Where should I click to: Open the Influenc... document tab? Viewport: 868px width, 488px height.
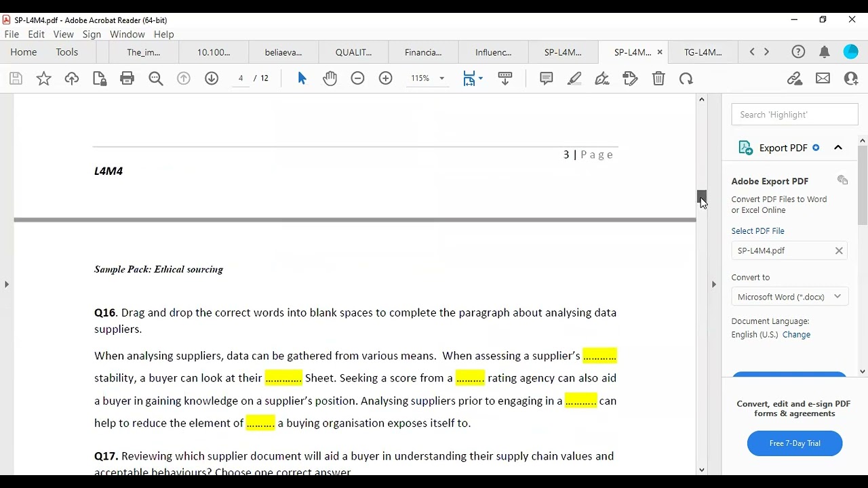click(x=494, y=52)
